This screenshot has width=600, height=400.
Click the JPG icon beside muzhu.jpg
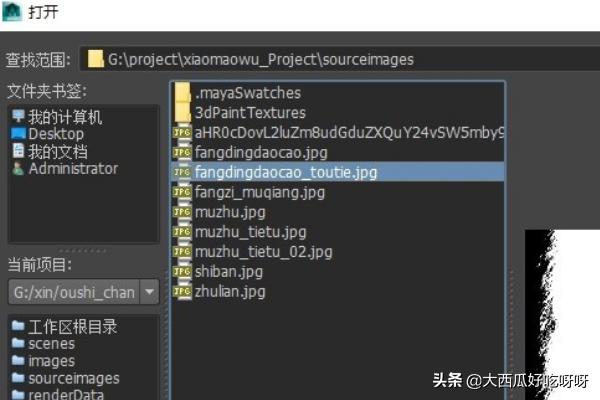point(182,212)
